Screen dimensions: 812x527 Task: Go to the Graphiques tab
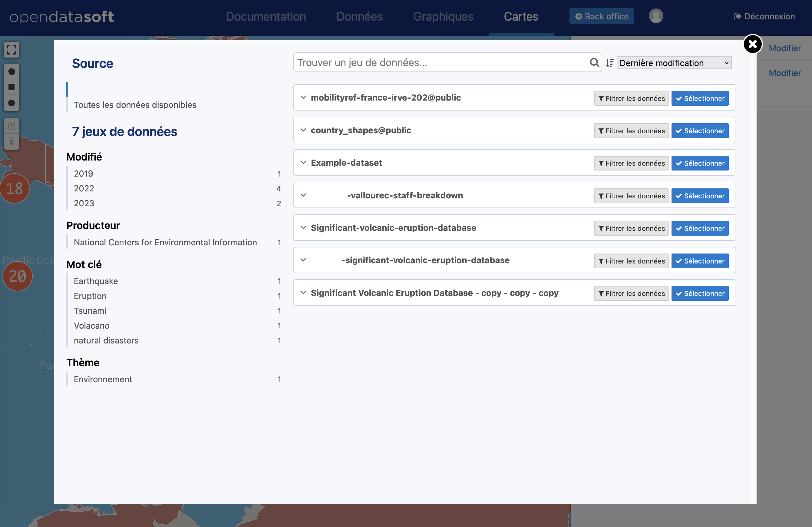point(443,16)
